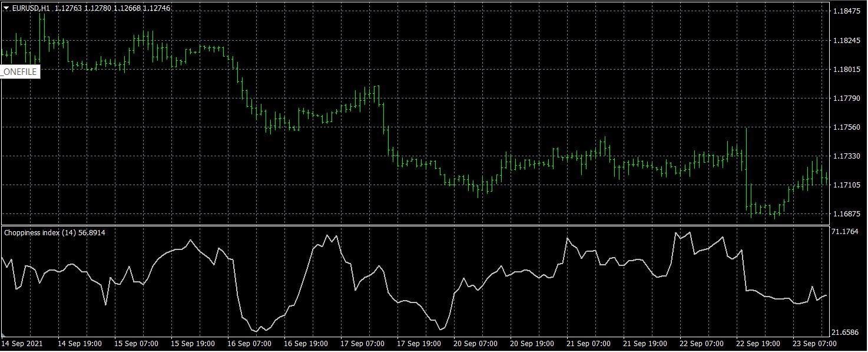
Task: Click the 1.18015 price scale label
Action: tap(847, 70)
